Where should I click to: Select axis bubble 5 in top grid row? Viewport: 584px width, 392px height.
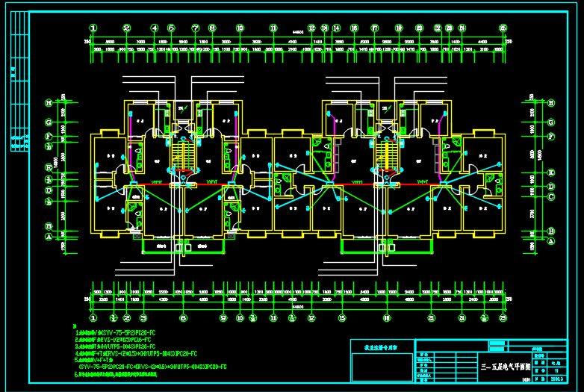171,28
